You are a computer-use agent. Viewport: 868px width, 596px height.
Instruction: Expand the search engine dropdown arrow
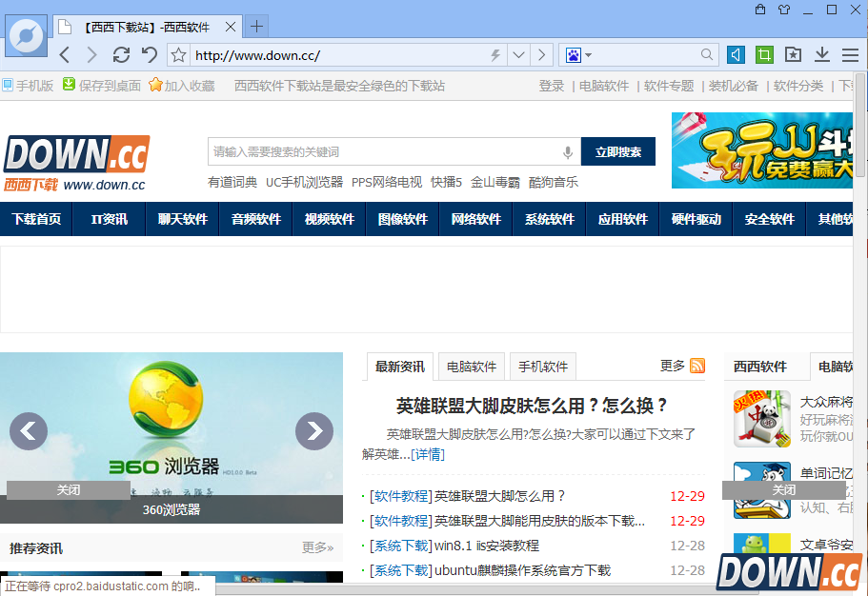[588, 54]
